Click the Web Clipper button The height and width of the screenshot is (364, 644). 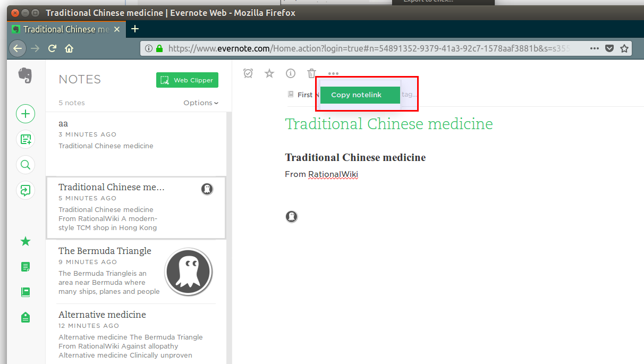pos(187,80)
